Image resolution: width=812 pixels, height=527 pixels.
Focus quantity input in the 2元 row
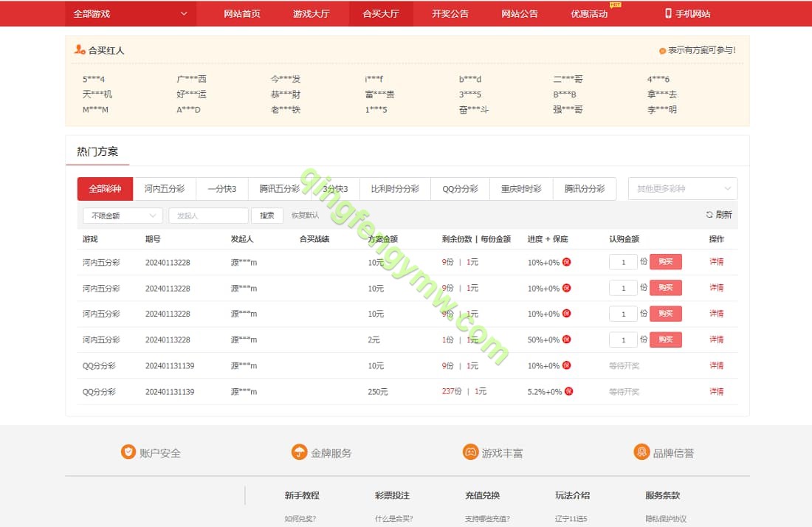(623, 340)
